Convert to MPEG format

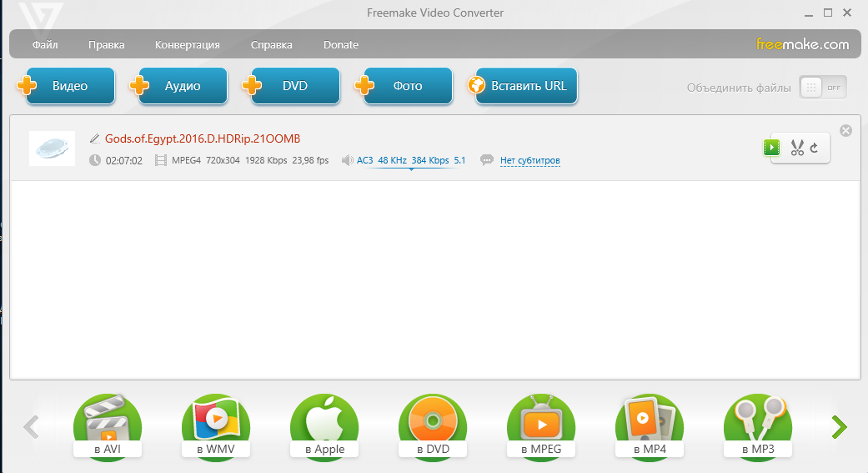541,427
